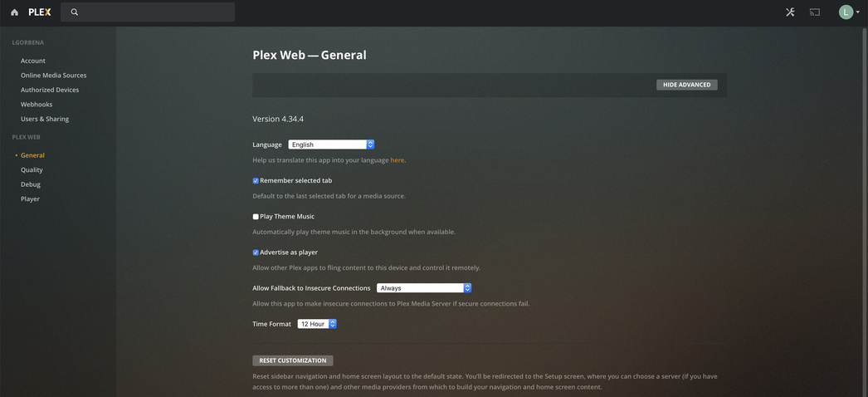Open the user account avatar menu
The image size is (868, 397).
(x=848, y=12)
